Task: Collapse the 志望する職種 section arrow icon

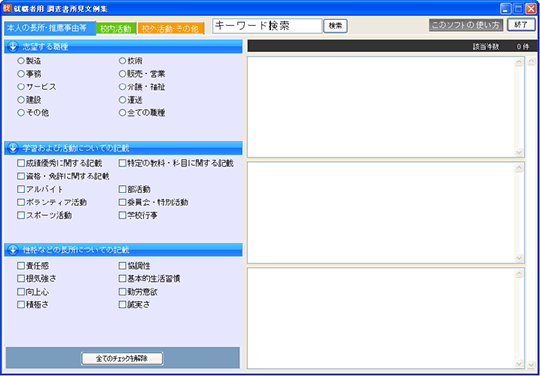Action: [12, 47]
